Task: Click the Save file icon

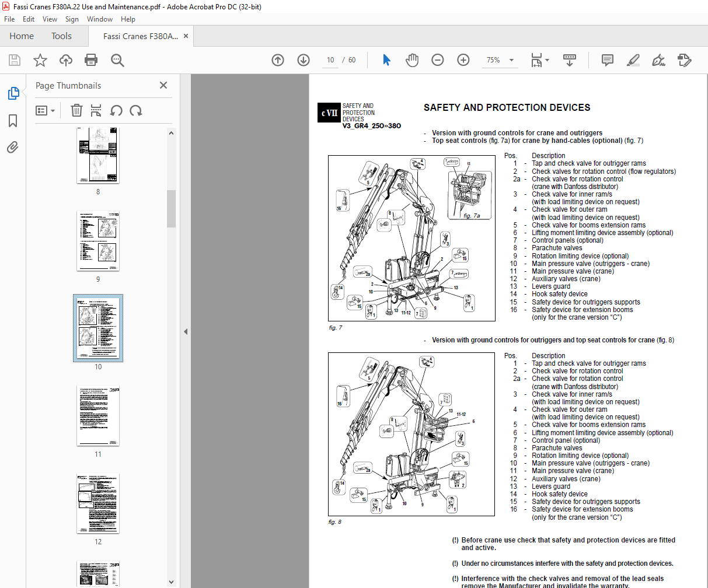Action: (x=15, y=60)
